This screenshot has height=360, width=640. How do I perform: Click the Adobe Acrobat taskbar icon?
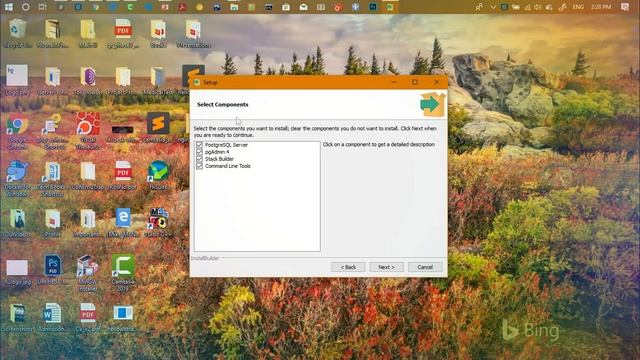tap(182, 7)
